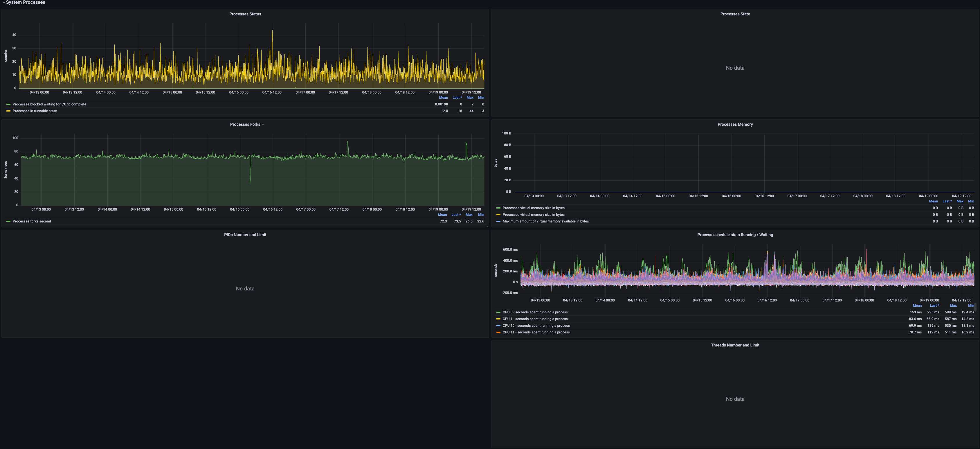
Task: Click Processes Forks panel resize handle corner
Action: click(x=487, y=226)
